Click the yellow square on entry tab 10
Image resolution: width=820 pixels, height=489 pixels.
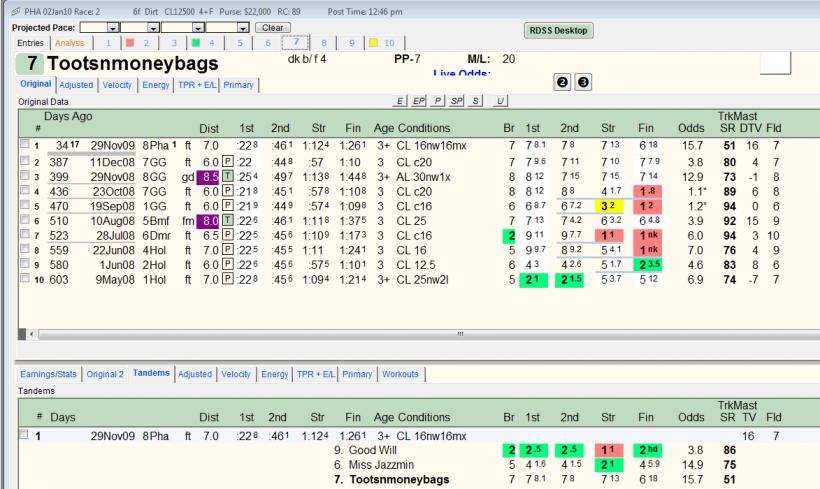[x=373, y=43]
